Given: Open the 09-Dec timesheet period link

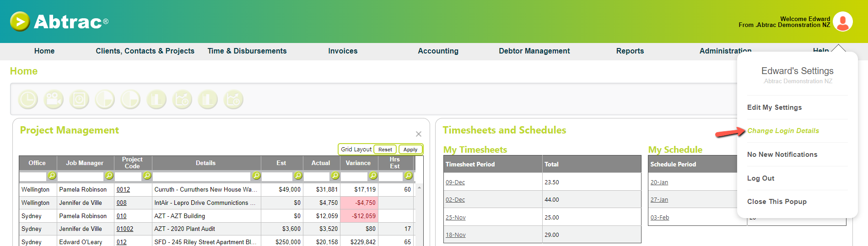Looking at the screenshot, I should [455, 182].
